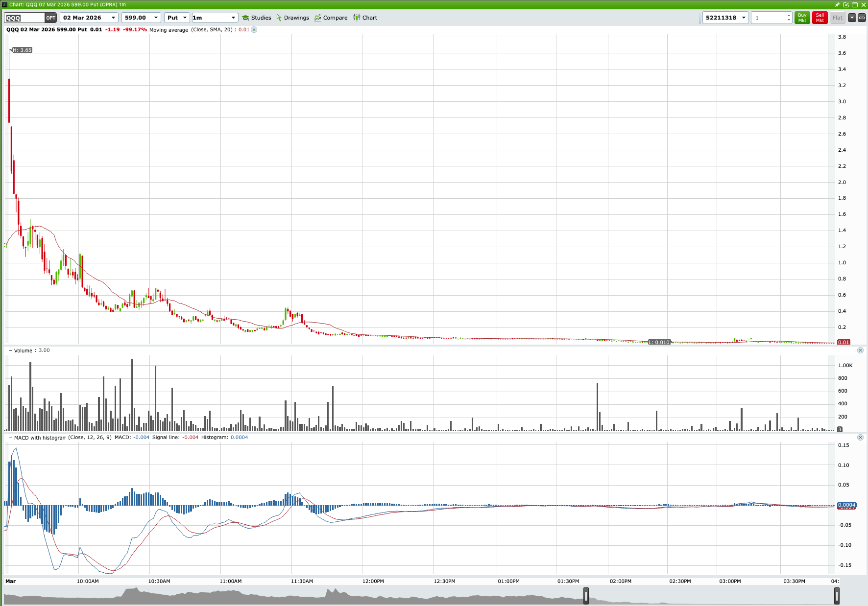868x606 pixels.
Task: Open the Studies menu
Action: 257,18
